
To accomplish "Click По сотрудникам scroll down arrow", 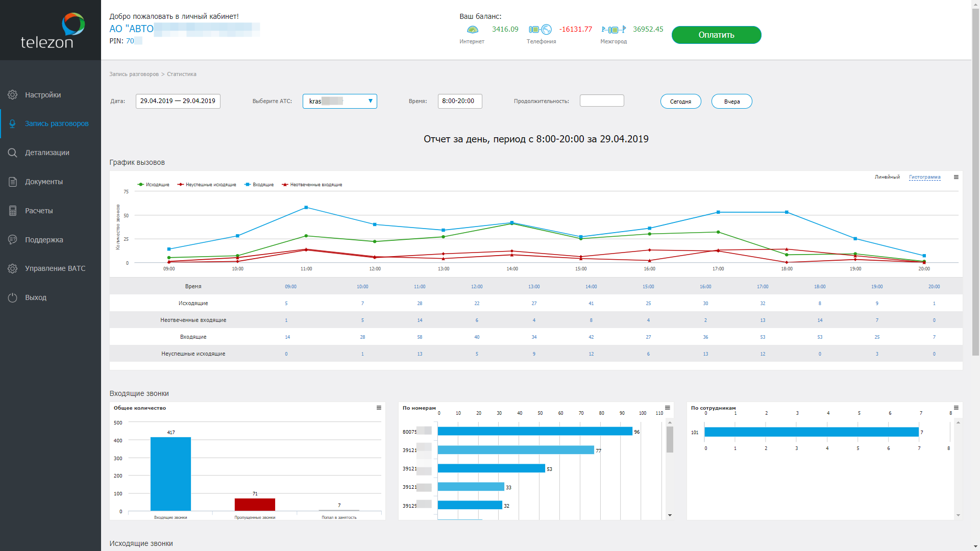I will point(958,515).
